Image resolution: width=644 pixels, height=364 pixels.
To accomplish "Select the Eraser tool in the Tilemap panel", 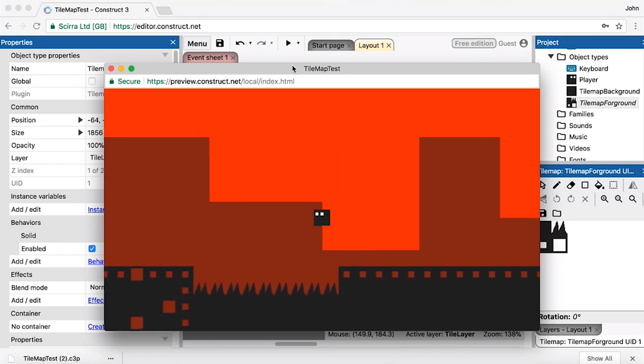I will (570, 185).
